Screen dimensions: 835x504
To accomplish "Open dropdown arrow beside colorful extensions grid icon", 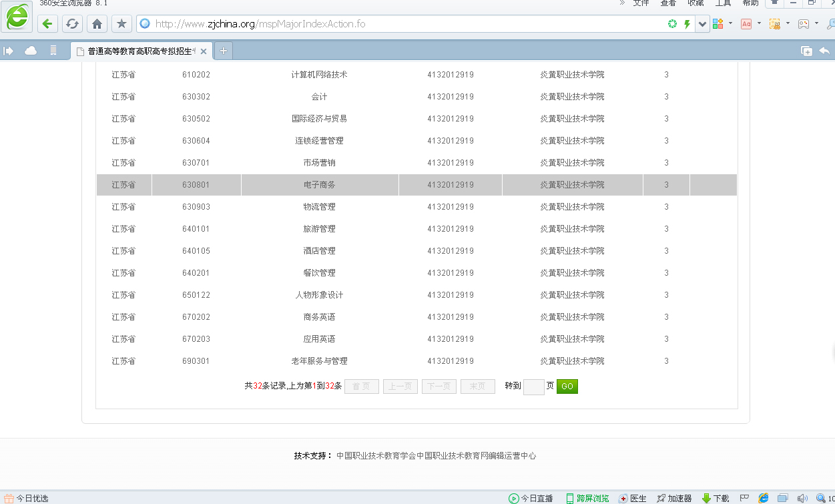I will click(x=730, y=23).
